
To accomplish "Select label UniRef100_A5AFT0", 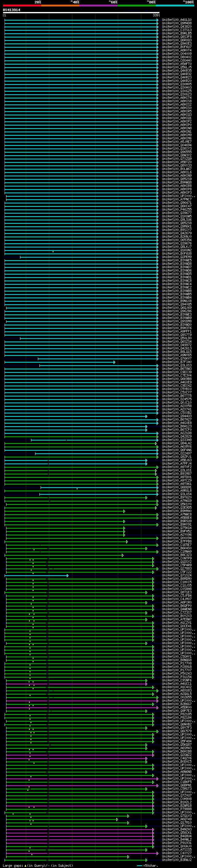I will pyautogui.click(x=177, y=64).
